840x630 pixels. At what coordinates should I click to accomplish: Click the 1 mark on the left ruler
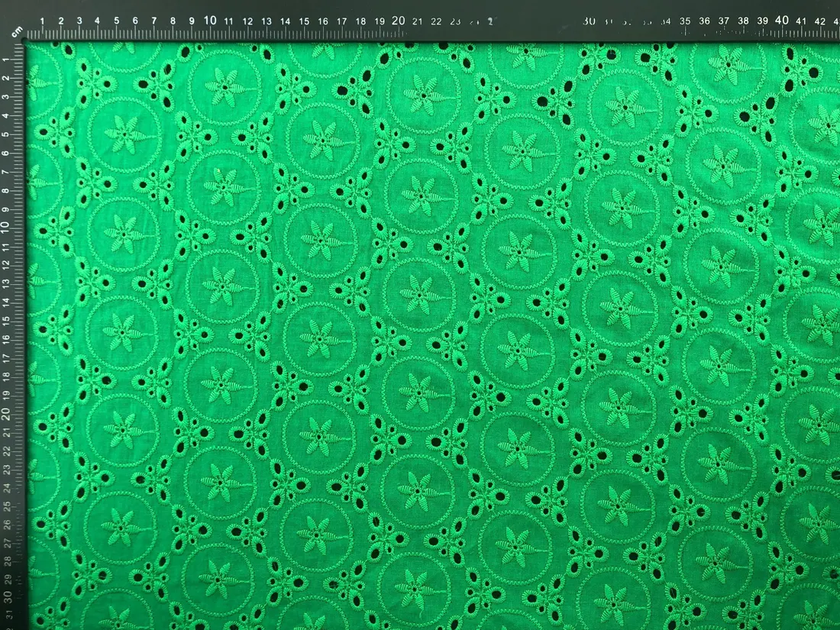[x=6, y=60]
